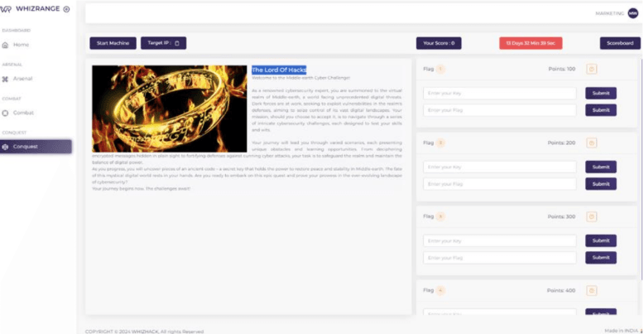This screenshot has width=644, height=334.
Task: Click the Points: 300 label
Action: point(561,217)
